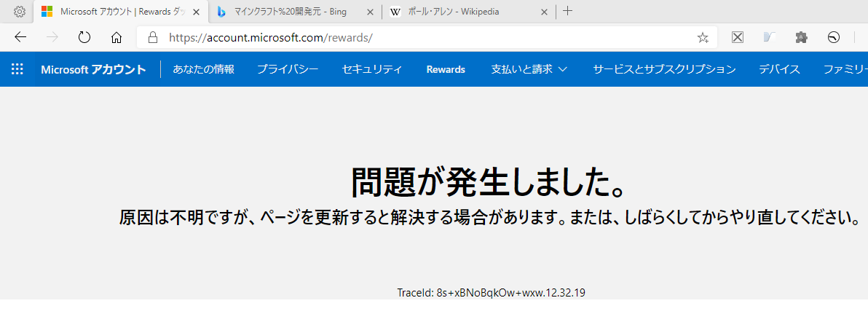The width and height of the screenshot is (868, 314).
Task: Close the マインクラフト Bing tab
Action: (x=371, y=12)
